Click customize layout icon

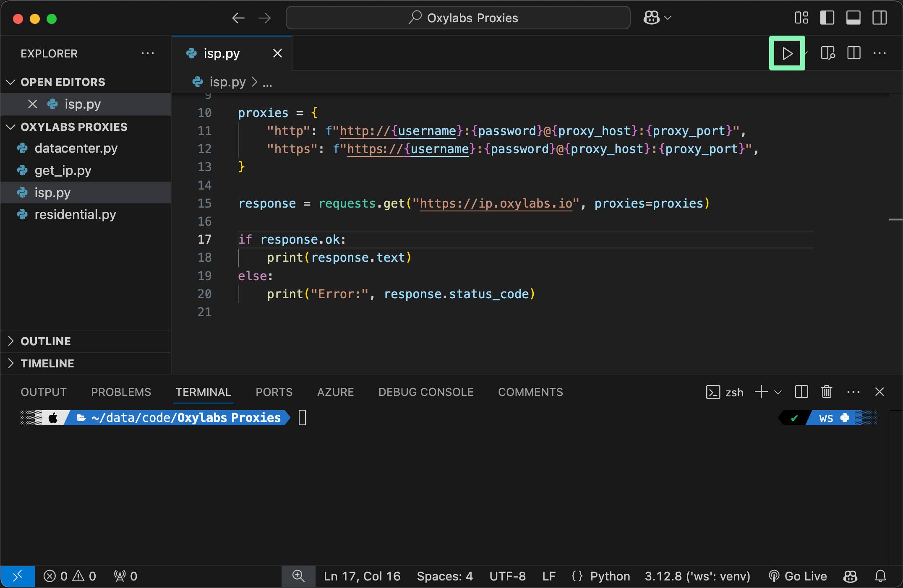(x=801, y=18)
